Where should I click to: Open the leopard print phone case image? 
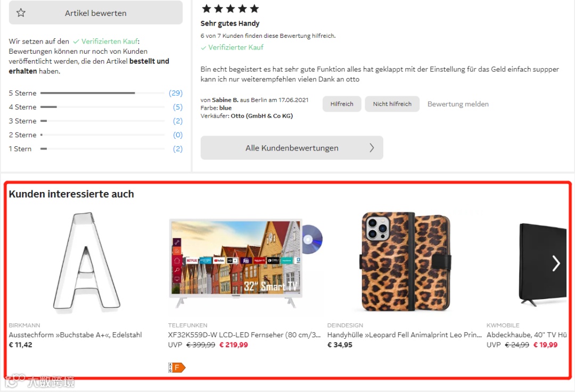[x=406, y=262]
